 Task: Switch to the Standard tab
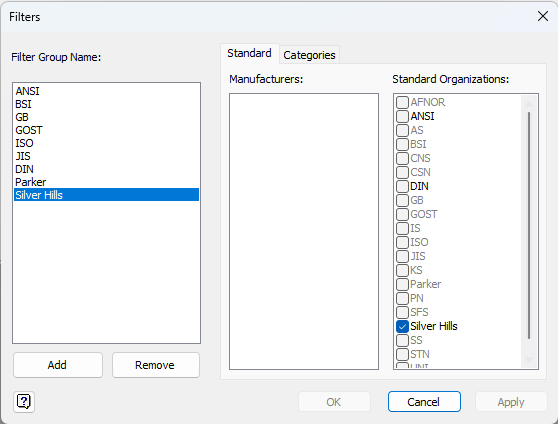(249, 53)
